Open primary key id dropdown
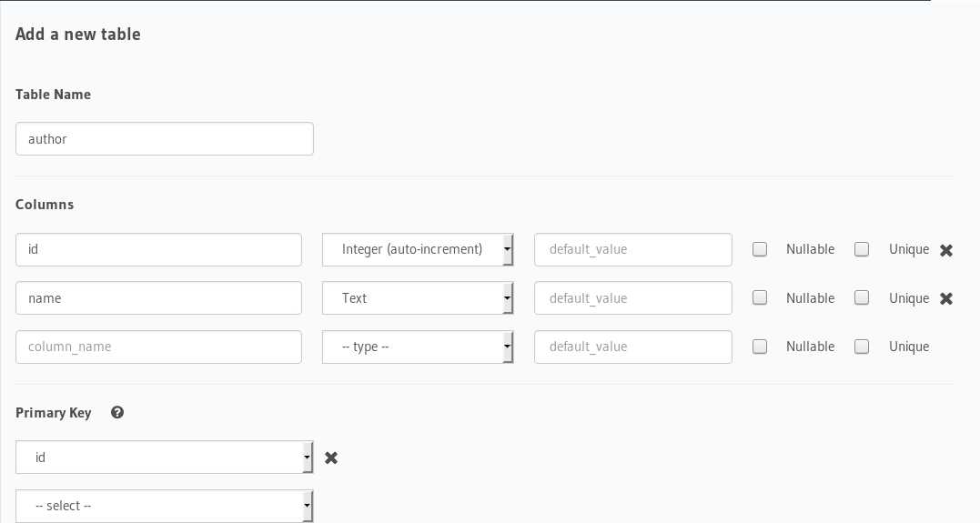The width and height of the screenshot is (980, 523). click(165, 458)
